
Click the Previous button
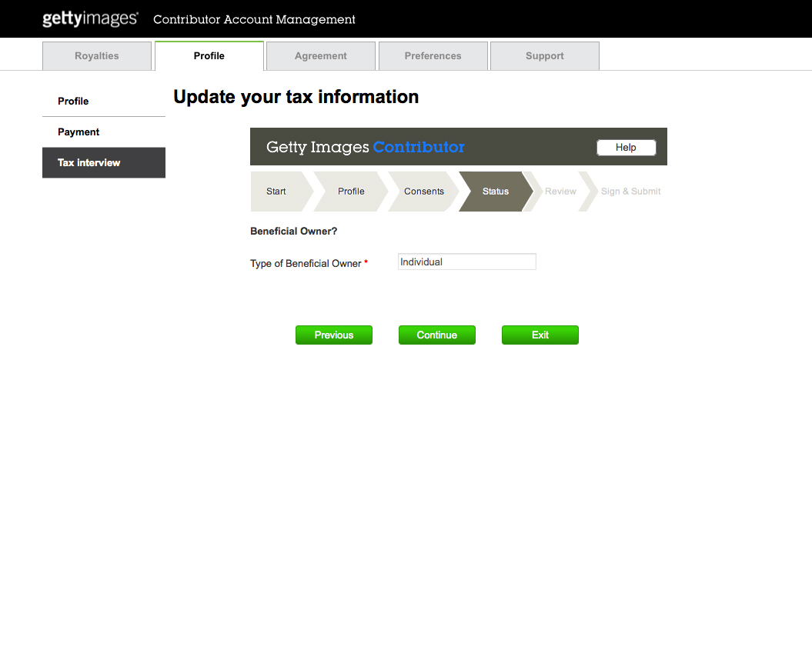[x=334, y=335]
